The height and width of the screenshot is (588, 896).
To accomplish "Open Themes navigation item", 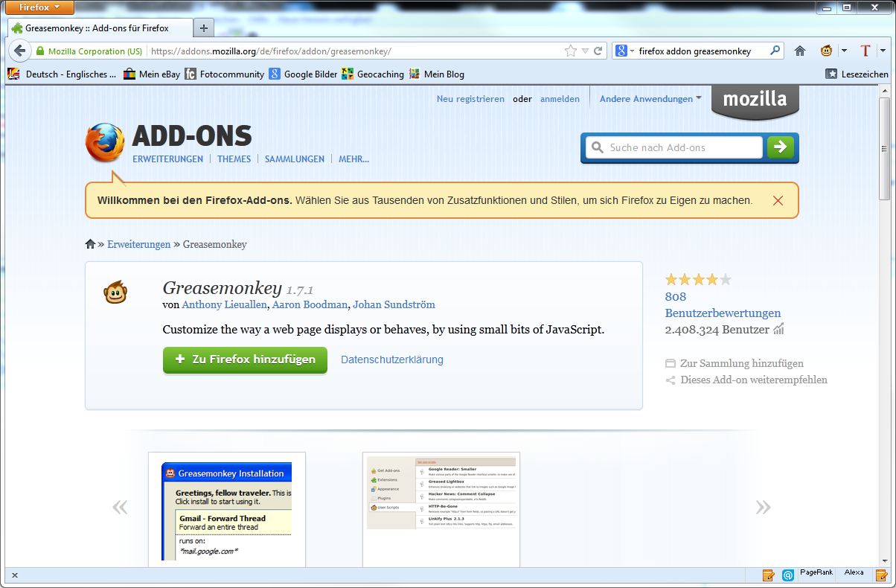I will coord(234,159).
